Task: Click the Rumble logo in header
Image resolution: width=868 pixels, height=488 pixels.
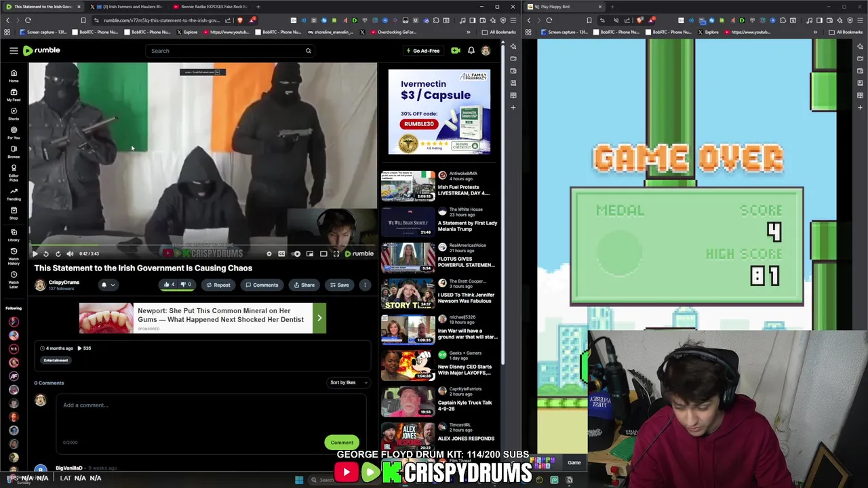Action: [x=41, y=51]
